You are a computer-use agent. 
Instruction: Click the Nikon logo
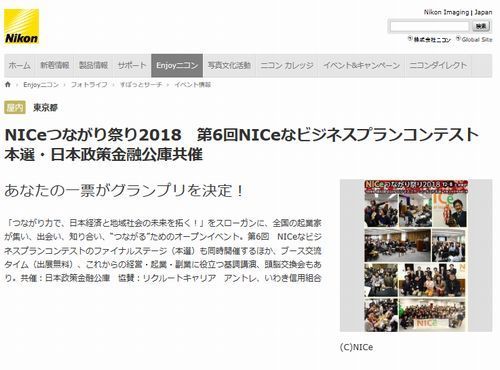[22, 27]
